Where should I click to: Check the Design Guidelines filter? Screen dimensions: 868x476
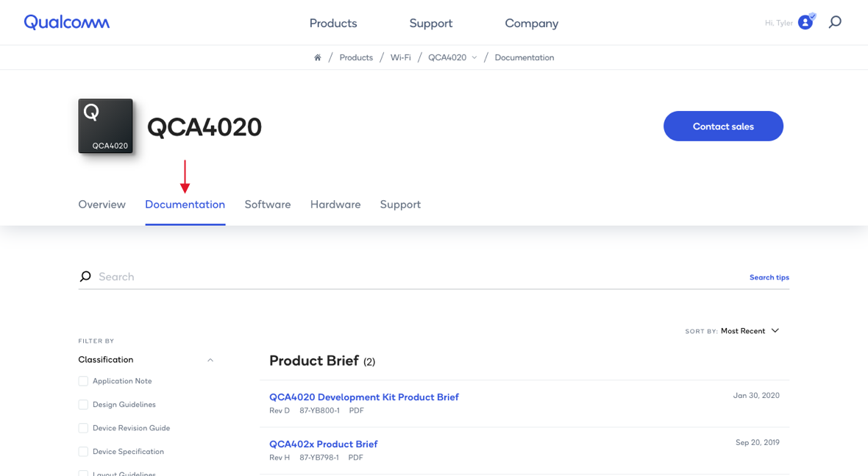point(83,405)
